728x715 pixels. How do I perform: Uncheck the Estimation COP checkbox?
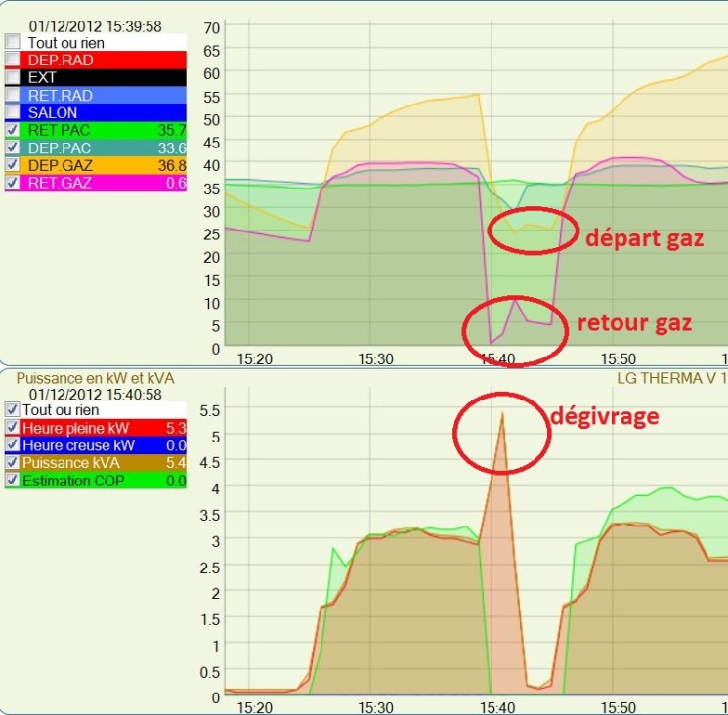(x=12, y=481)
